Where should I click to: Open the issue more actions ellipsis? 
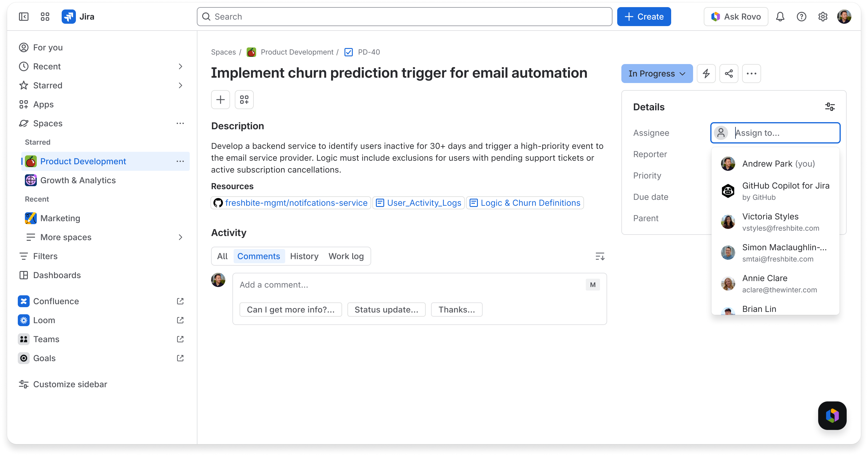[751, 74]
